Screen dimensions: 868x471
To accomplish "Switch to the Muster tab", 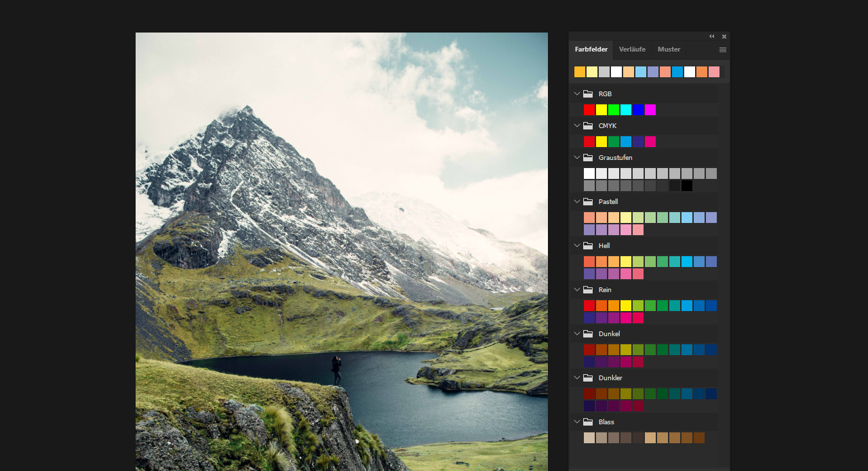I will [x=669, y=49].
